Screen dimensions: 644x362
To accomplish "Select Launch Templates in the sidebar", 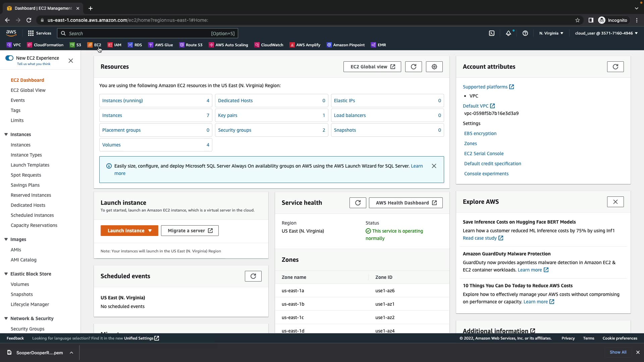I will click(x=30, y=165).
